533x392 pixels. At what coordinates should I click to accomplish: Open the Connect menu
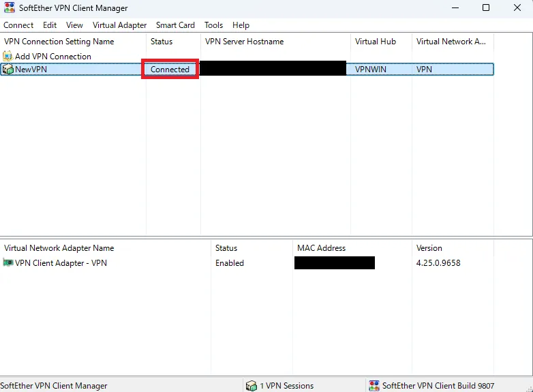[x=18, y=25]
